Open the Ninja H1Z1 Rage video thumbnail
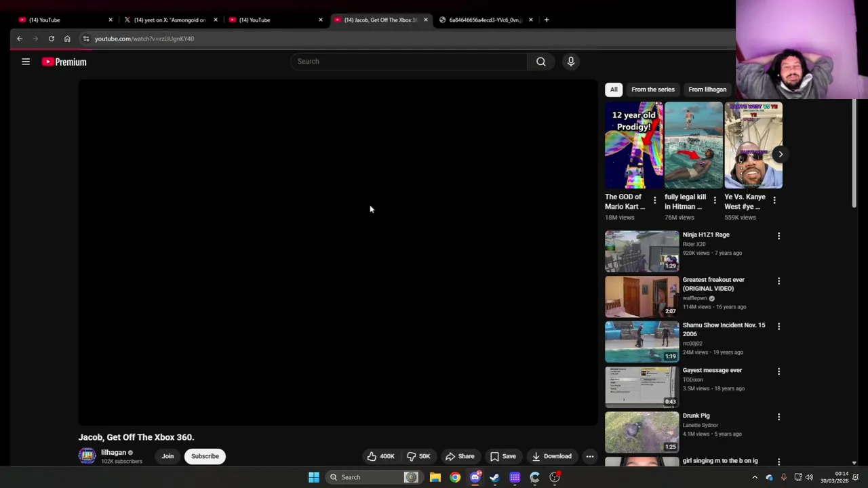Image resolution: width=868 pixels, height=488 pixels. [x=642, y=251]
